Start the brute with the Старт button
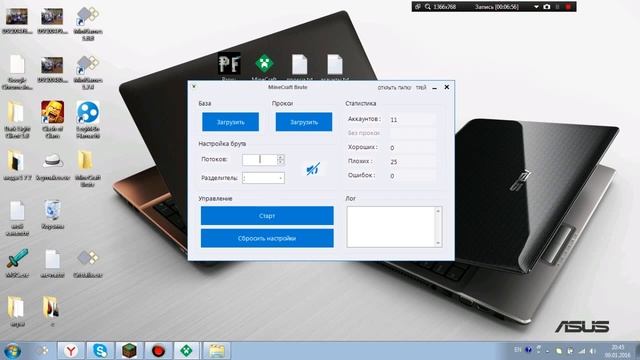640x360 pixels. point(267,216)
